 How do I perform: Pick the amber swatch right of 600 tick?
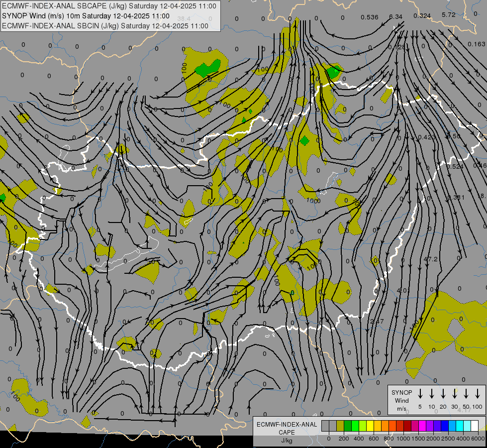point(378,426)
